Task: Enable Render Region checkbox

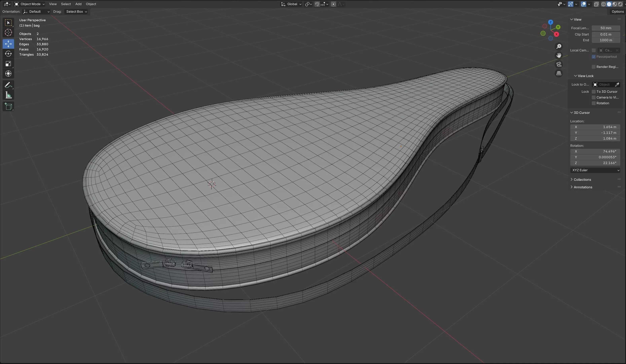Action: pyautogui.click(x=594, y=67)
